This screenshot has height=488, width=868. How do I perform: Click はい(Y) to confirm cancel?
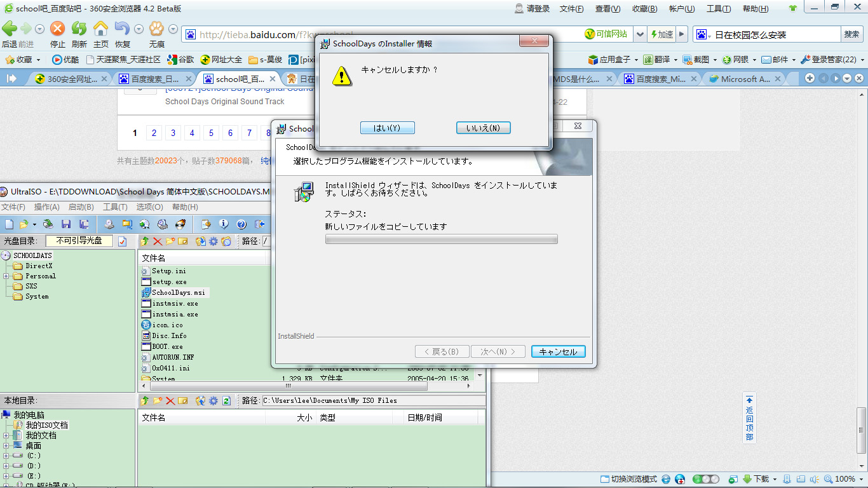coord(388,128)
